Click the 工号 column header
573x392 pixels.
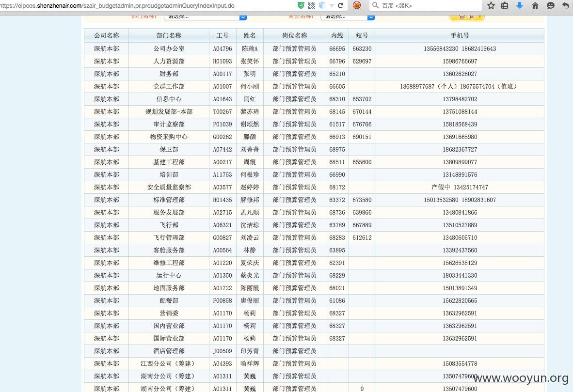pos(223,35)
